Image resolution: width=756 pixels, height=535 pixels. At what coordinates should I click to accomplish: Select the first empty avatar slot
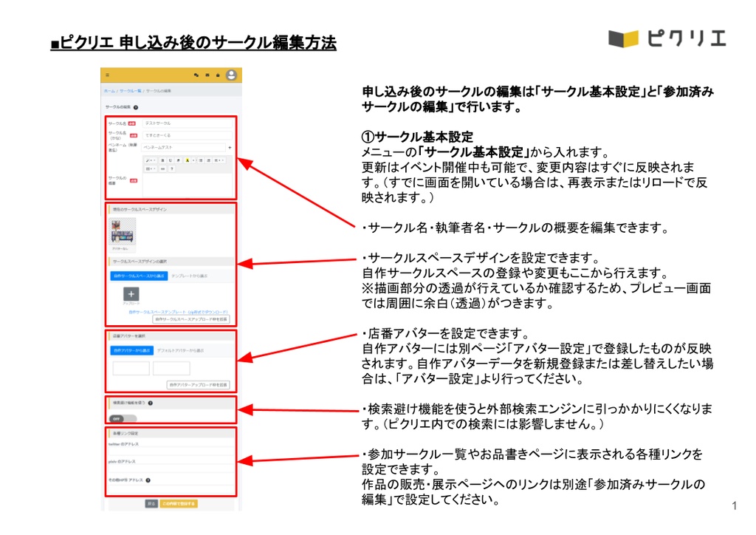131,368
